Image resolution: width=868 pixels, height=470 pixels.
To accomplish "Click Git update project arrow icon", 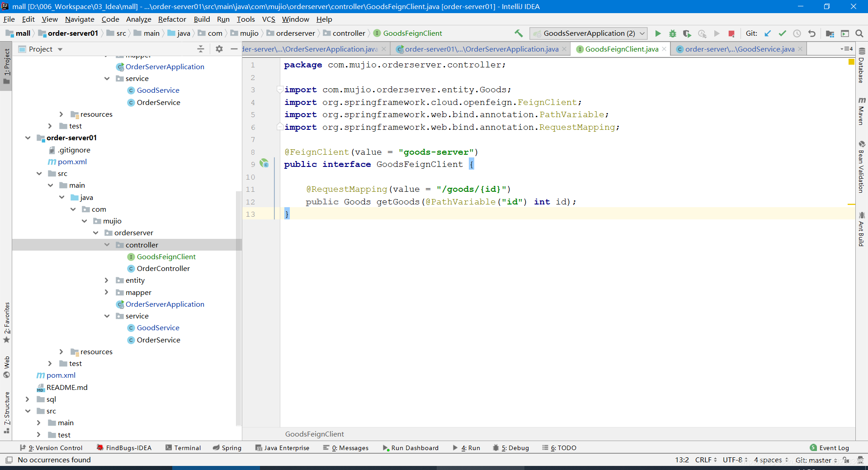I will click(x=768, y=33).
